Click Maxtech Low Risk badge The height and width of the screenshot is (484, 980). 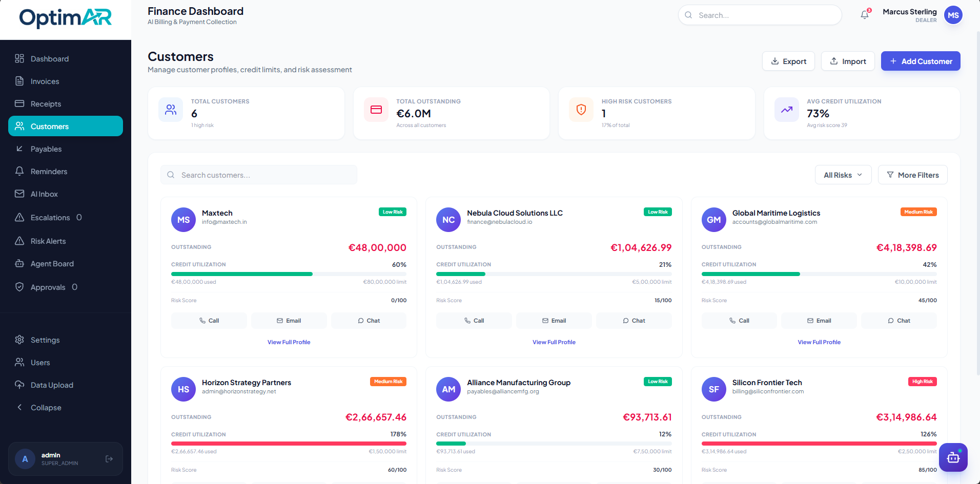point(393,212)
